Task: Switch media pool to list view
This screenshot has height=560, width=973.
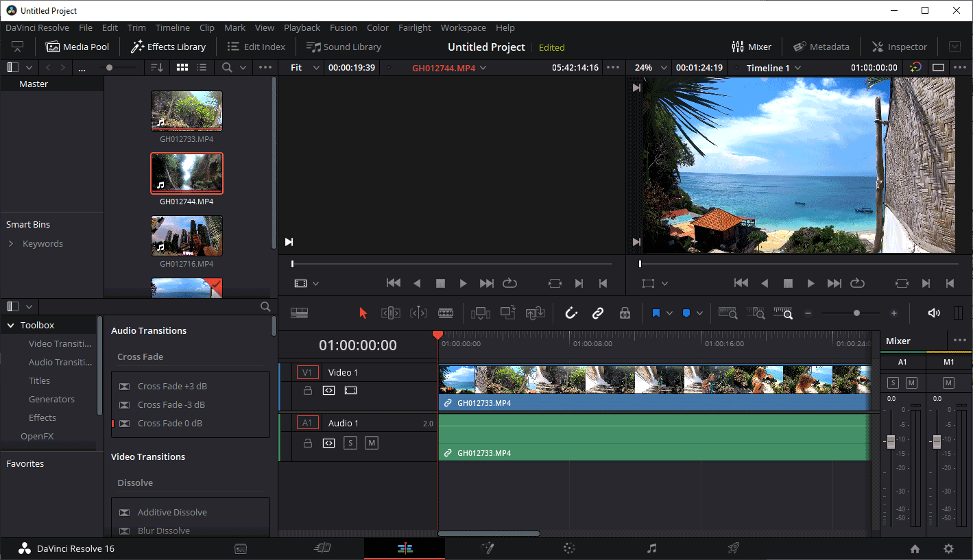Action: click(x=202, y=67)
